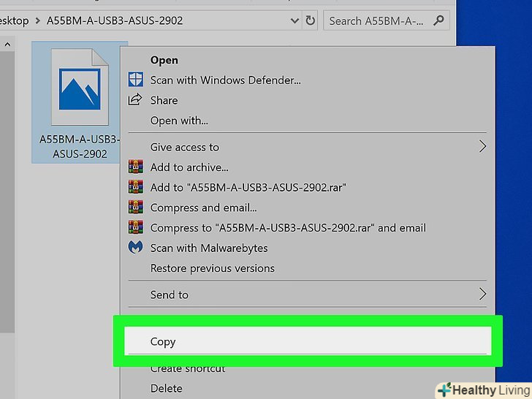Click the breadcrumb chevron before A55BM-A-USB3-ASUS-2902
532x399 pixels.
coord(38,21)
